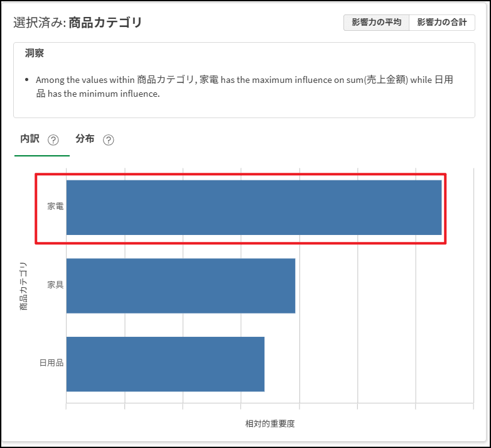Open help icon next to 内訳 tab

click(x=53, y=140)
